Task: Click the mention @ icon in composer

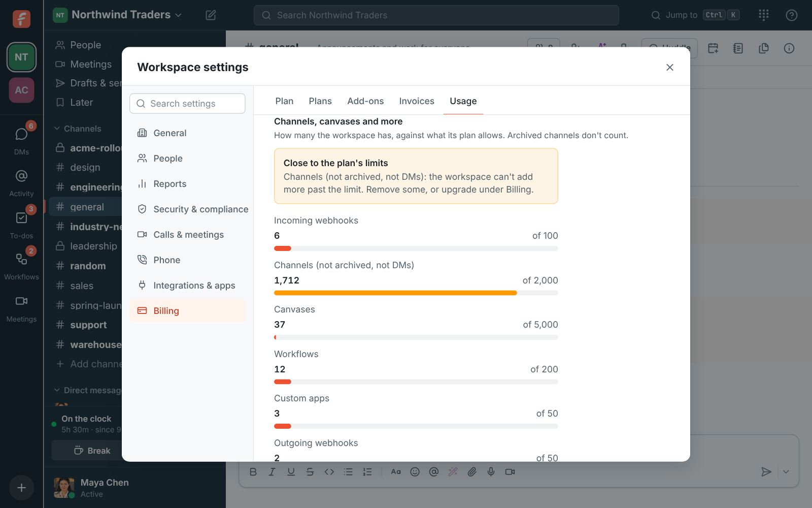Action: click(434, 472)
